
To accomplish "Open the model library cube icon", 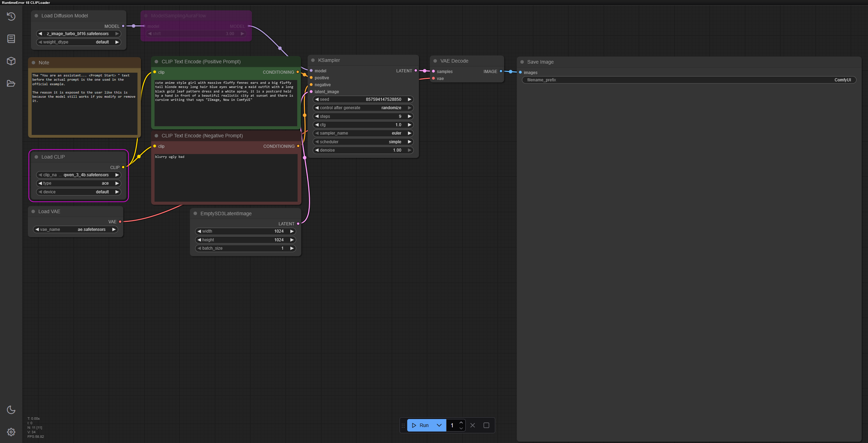I will point(11,61).
